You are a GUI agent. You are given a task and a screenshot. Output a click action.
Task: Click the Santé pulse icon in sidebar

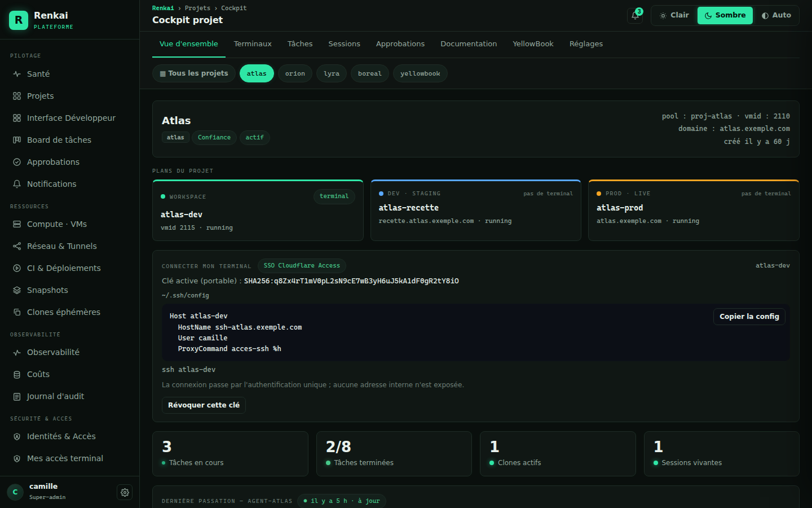(17, 74)
